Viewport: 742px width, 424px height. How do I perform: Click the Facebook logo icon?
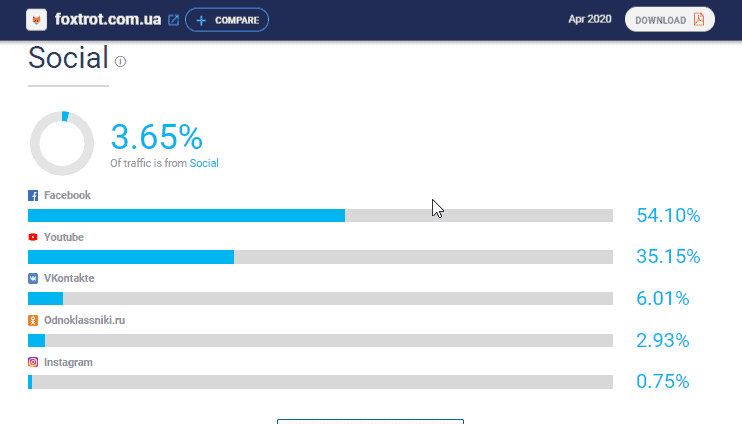pyautogui.click(x=33, y=195)
